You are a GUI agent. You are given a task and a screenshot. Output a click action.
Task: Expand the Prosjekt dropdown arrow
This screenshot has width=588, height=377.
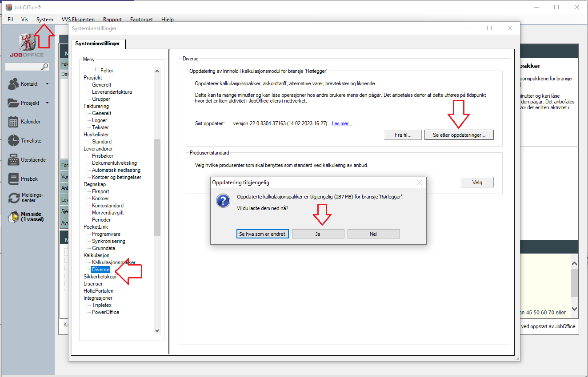pyautogui.click(x=47, y=103)
